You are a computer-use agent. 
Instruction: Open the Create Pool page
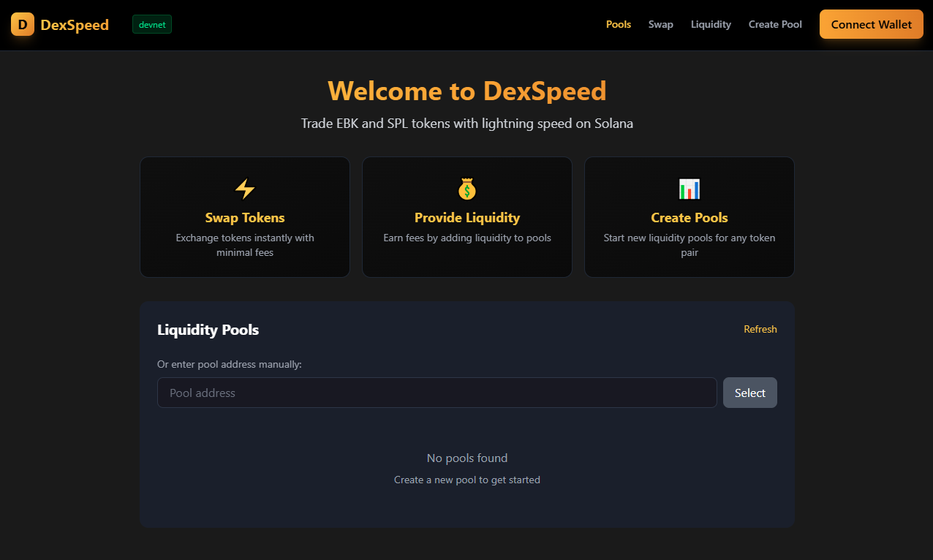pos(775,24)
